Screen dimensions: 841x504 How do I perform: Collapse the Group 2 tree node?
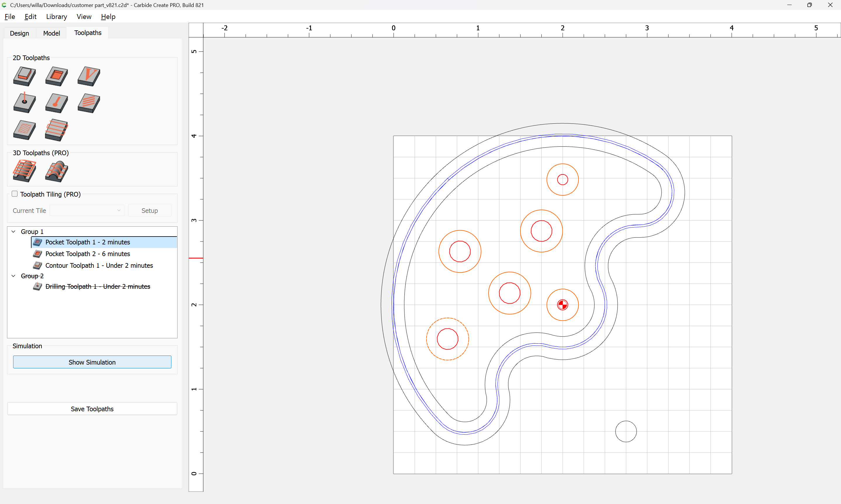pyautogui.click(x=14, y=276)
